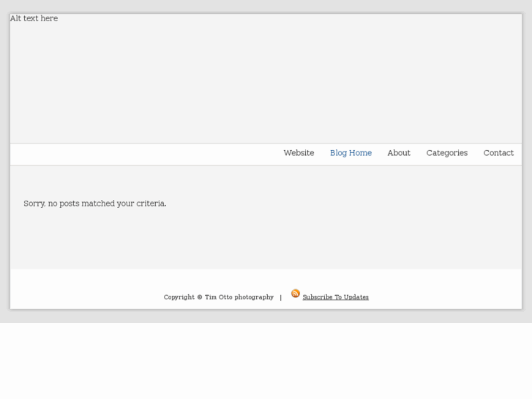Viewport: 532px width, 399px height.
Task: Click the 'Alt text here' header image placeholder
Action: tap(34, 19)
